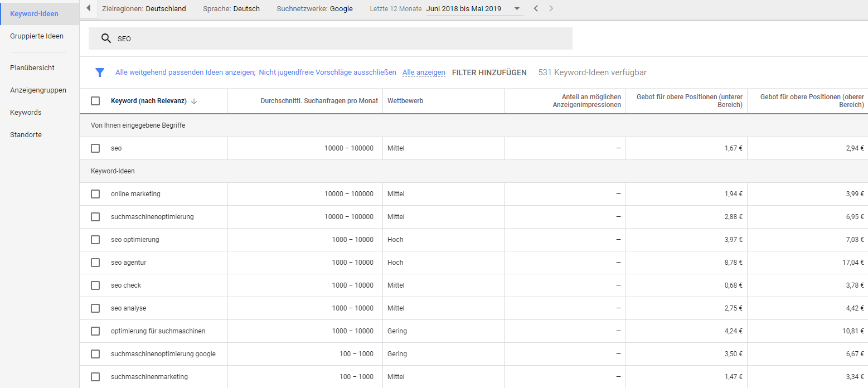868x388 pixels.
Task: Open Gruppierte Ideen in the sidebar
Action: (37, 36)
